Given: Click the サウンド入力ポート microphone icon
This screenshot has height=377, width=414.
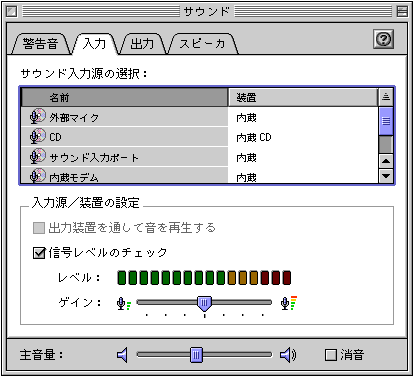Looking at the screenshot, I should (37, 156).
